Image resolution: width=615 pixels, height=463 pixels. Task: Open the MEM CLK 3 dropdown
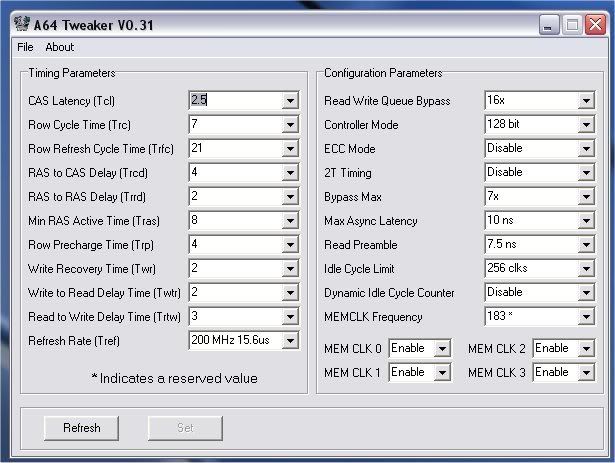coord(586,372)
